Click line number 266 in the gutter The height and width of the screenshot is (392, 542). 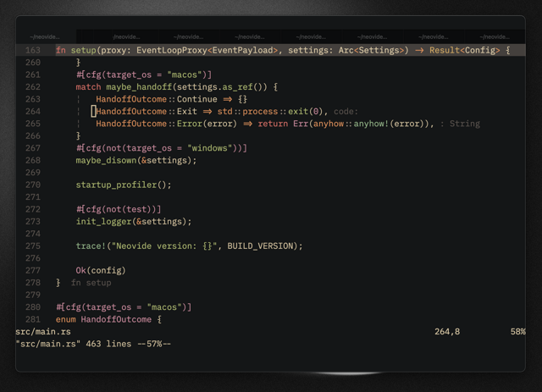pyautogui.click(x=33, y=135)
